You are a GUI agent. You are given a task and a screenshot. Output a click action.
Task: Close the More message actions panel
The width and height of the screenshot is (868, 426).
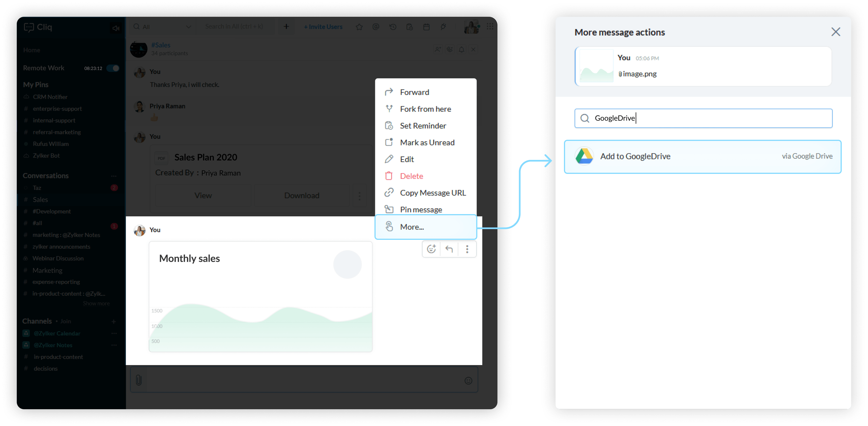(836, 32)
